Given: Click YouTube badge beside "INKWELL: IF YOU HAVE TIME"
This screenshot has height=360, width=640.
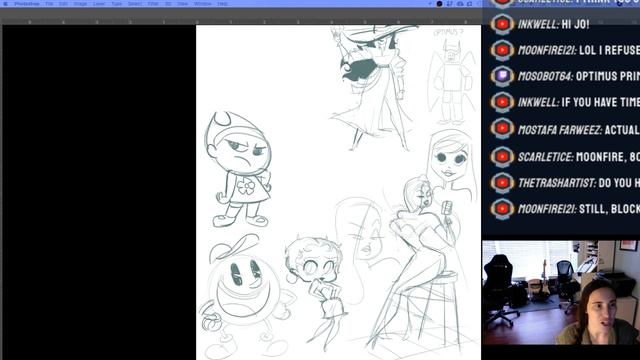Looking at the screenshot, I should click(502, 102).
